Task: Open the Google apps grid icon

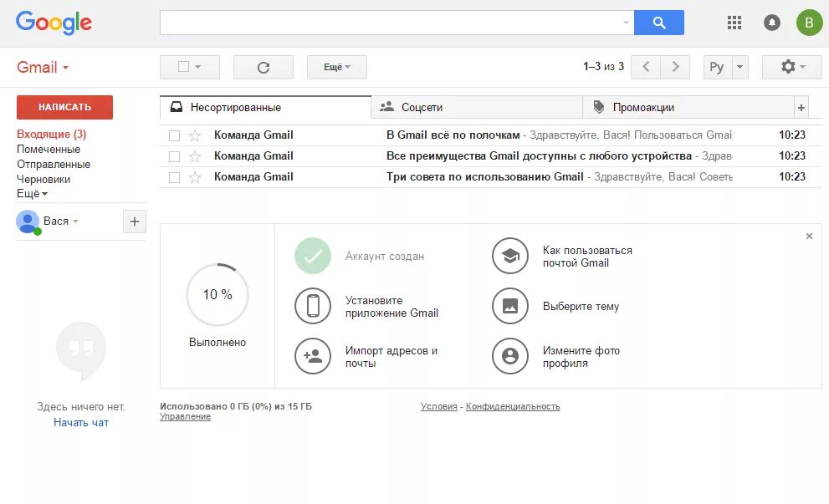Action: tap(734, 23)
